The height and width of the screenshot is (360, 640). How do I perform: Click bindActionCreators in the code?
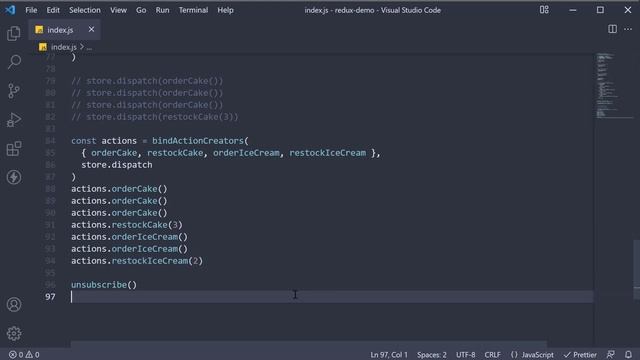pos(198,140)
